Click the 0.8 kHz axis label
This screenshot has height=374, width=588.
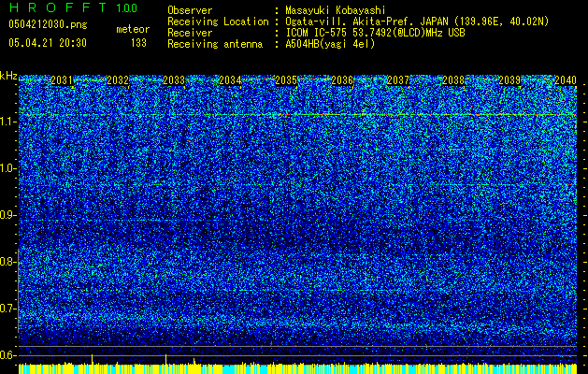8,262
